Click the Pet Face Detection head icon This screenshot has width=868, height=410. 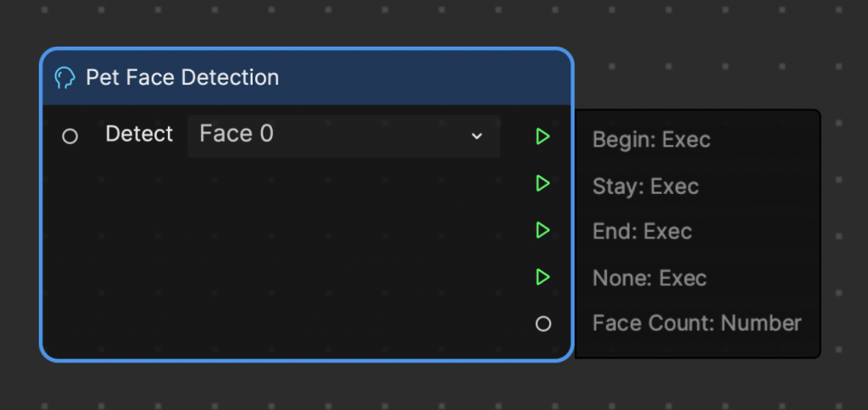coord(64,78)
